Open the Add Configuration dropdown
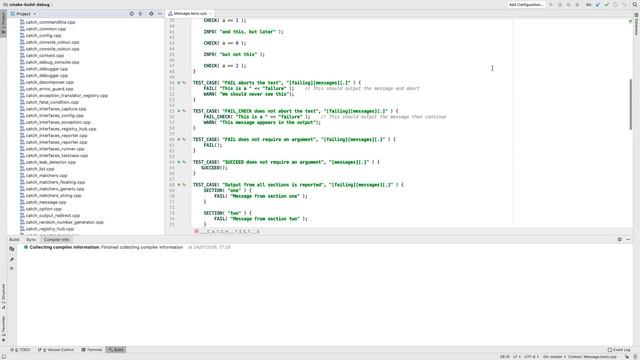This screenshot has height=360, width=640. coord(526,4)
